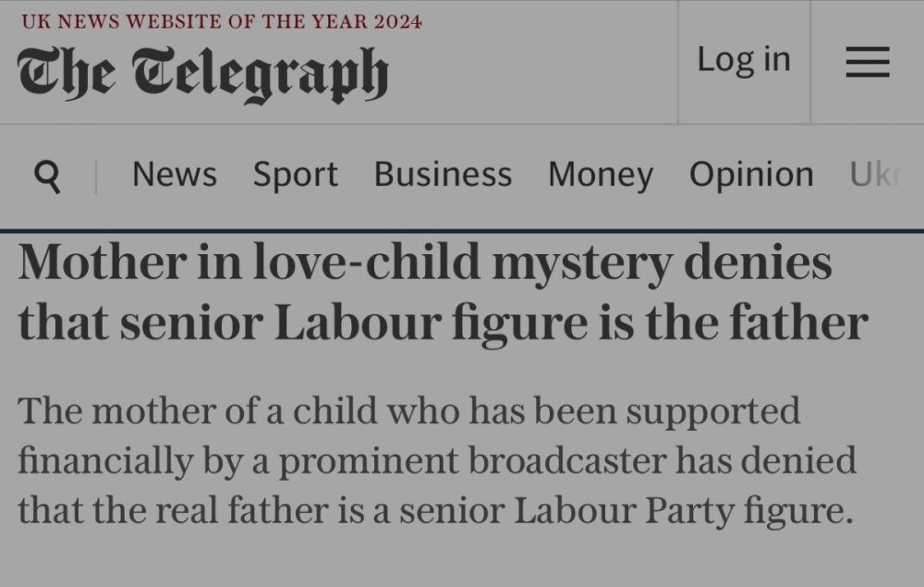Select the Business nav item
This screenshot has height=587, width=924.
(443, 175)
